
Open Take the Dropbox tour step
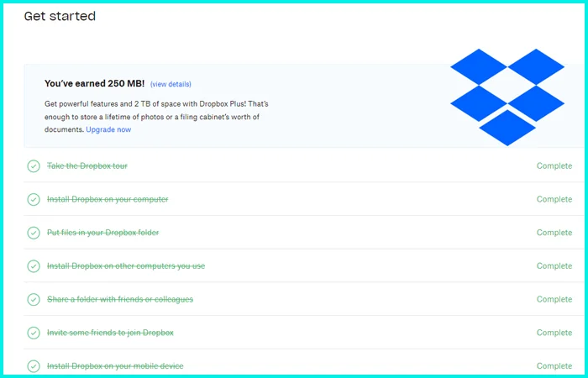(87, 165)
